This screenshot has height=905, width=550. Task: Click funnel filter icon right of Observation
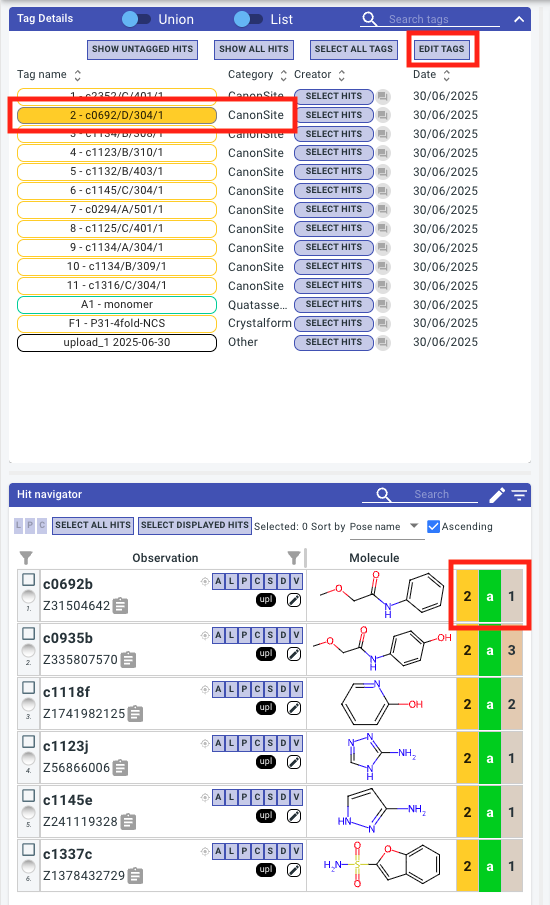(x=294, y=558)
